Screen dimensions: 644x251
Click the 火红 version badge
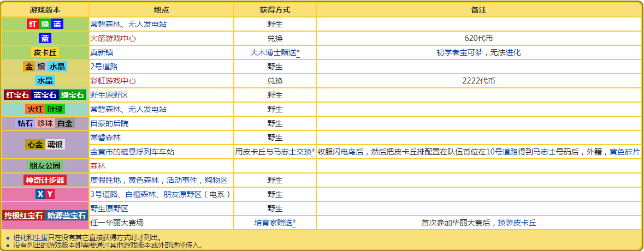coord(35,109)
